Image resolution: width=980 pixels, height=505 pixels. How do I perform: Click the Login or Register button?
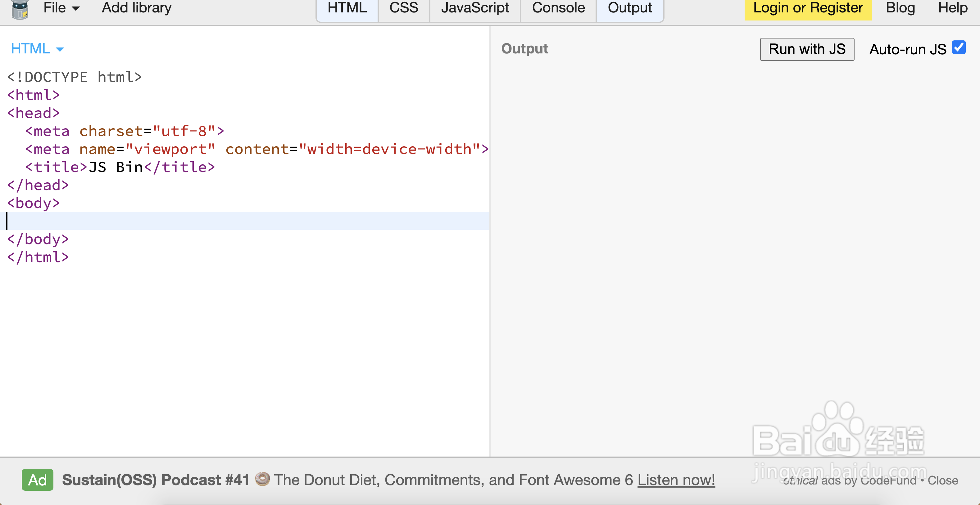808,8
